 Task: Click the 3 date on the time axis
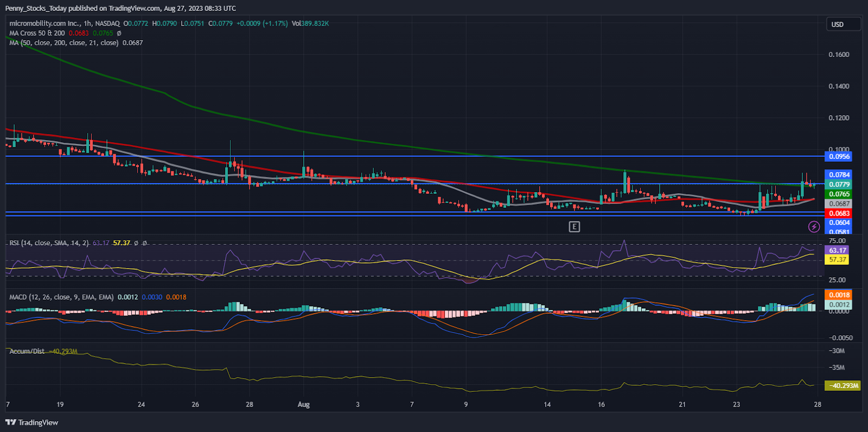pyautogui.click(x=358, y=405)
